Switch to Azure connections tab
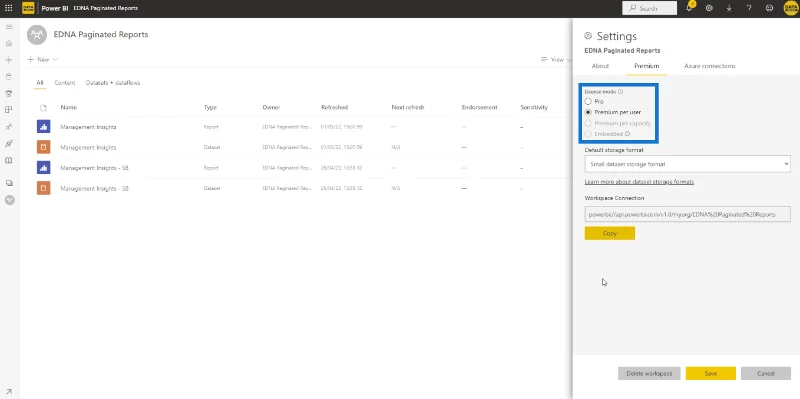 click(710, 66)
